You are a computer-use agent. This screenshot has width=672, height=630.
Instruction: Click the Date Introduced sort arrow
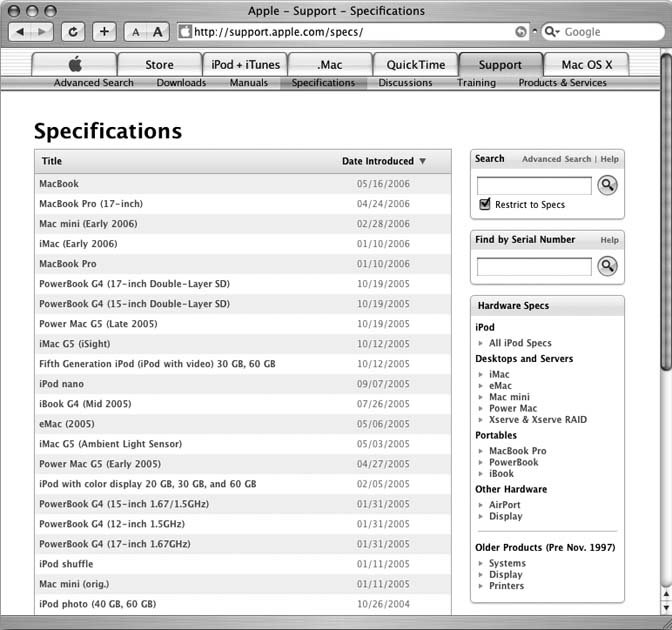pos(422,161)
